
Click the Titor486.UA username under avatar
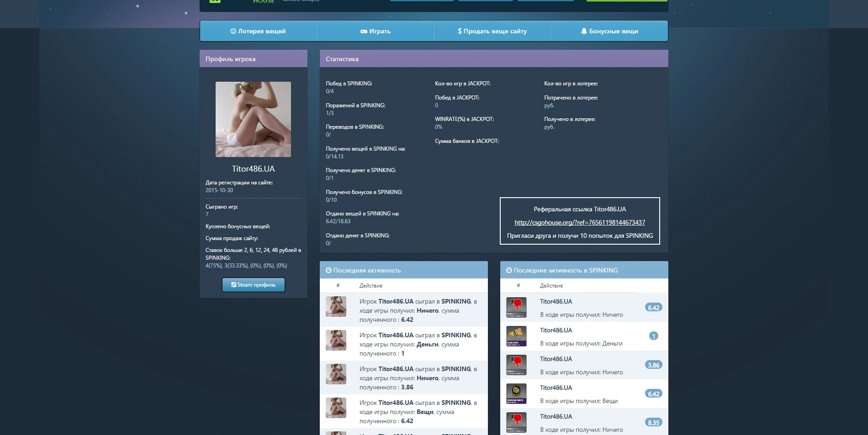253,169
